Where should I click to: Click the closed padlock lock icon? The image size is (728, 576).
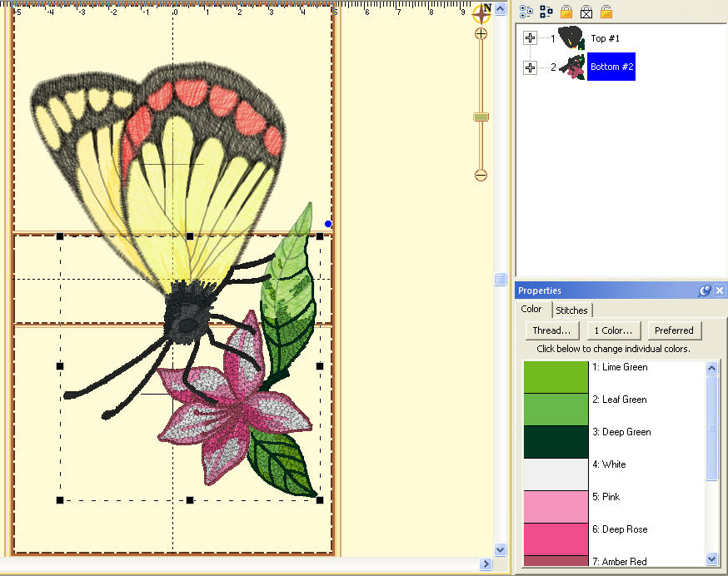[566, 12]
